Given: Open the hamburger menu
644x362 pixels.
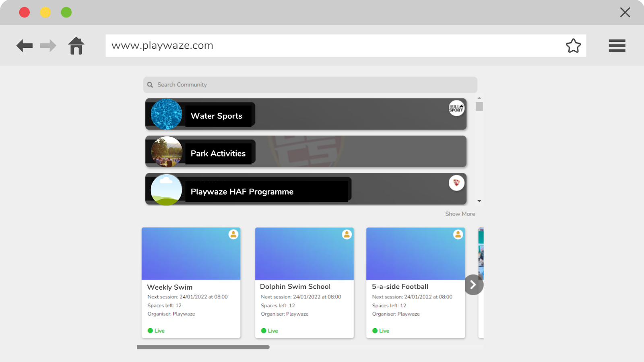Looking at the screenshot, I should (x=617, y=45).
